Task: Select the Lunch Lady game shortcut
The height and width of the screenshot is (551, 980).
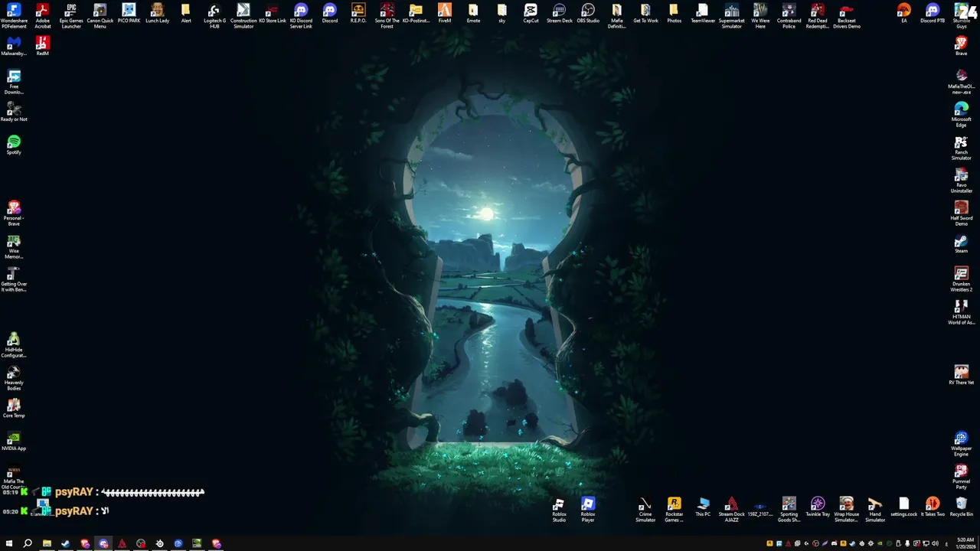Action: [x=157, y=14]
